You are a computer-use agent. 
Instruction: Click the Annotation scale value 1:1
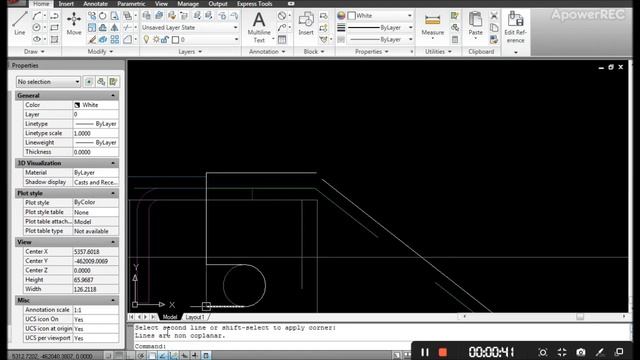96,310
